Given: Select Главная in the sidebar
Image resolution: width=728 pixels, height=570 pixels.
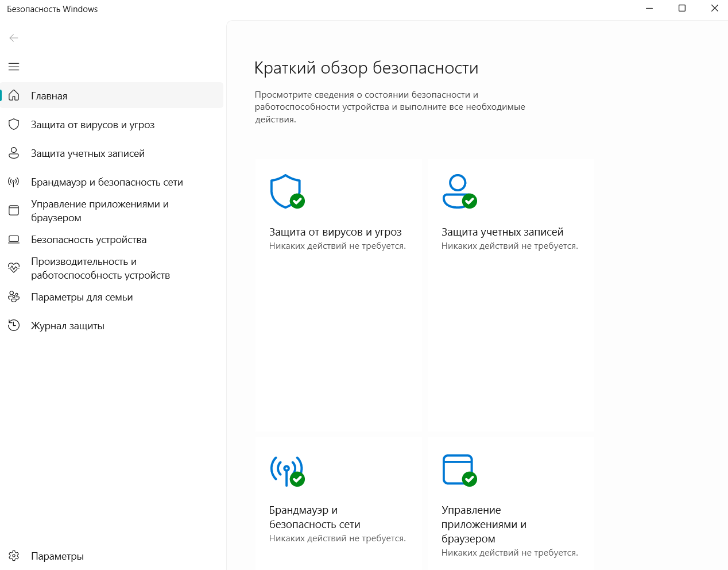Looking at the screenshot, I should (x=112, y=95).
